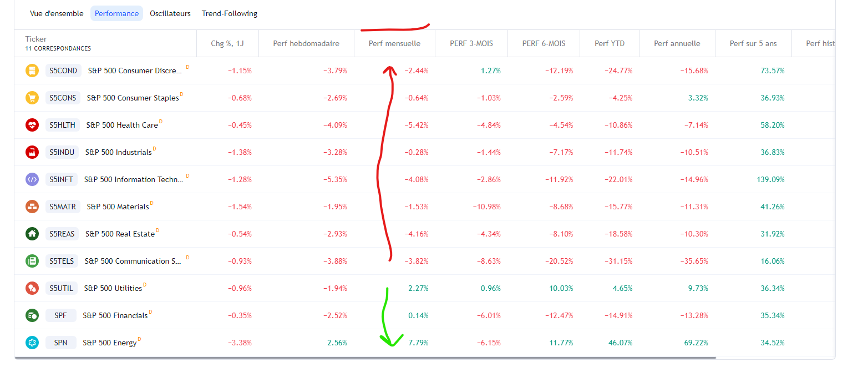This screenshot has height=372, width=868.
Task: Open the SPF ticker symbol link
Action: coord(61,315)
